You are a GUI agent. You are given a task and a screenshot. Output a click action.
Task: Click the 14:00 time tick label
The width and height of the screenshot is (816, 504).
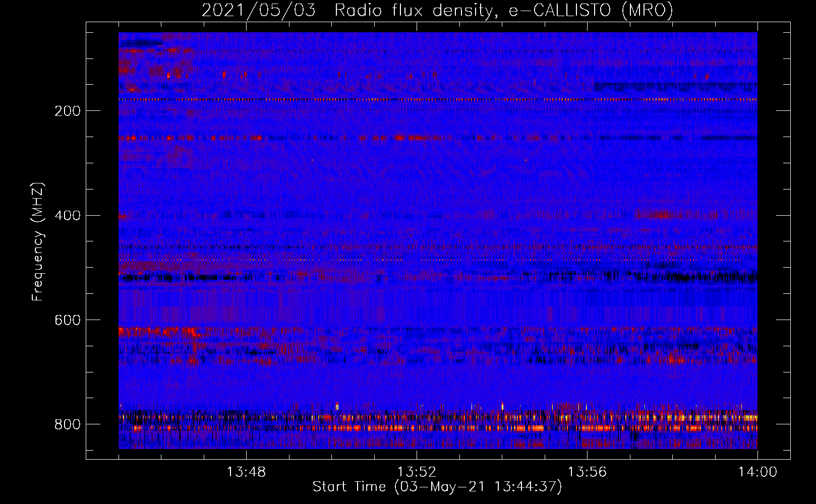coord(757,472)
